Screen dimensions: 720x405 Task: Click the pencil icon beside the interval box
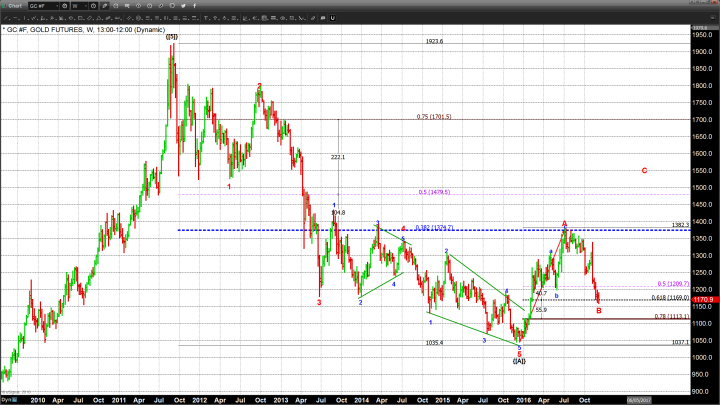click(104, 6)
